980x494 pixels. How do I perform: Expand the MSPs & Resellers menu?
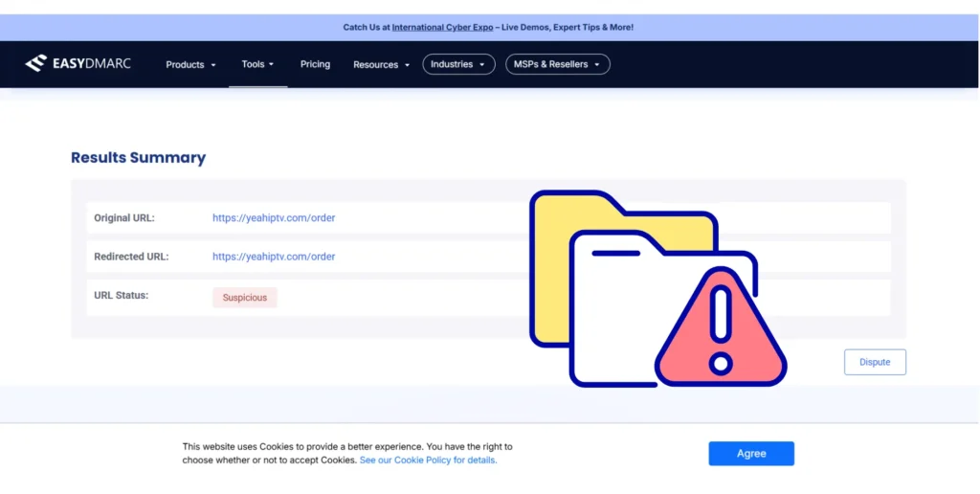[557, 64]
